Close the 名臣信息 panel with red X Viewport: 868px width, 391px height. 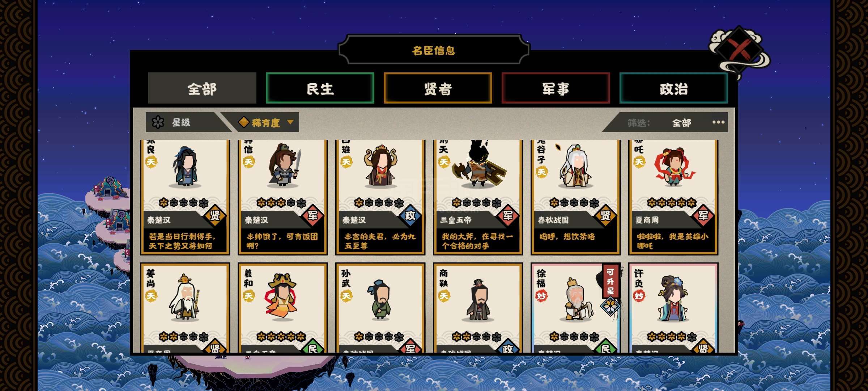click(739, 49)
